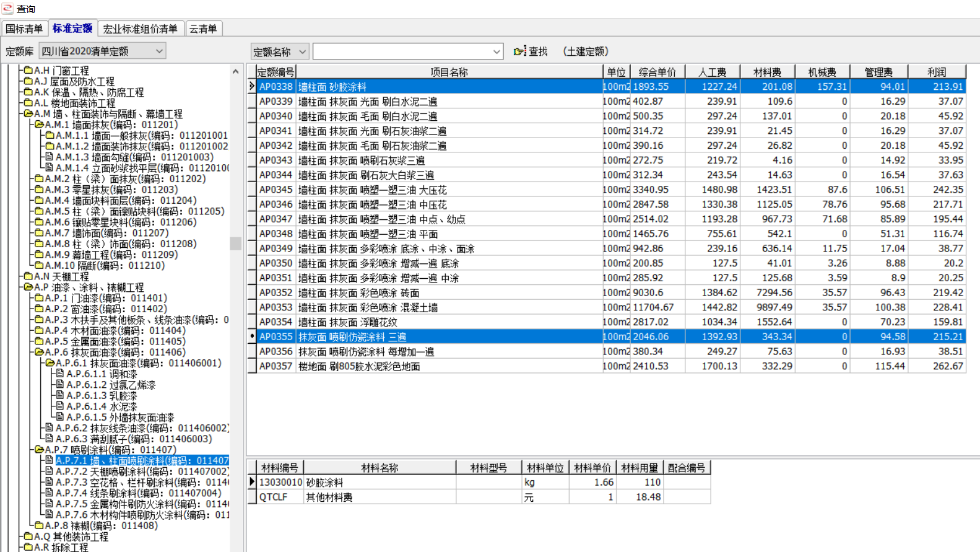Open the 定额名称 search type dropdown

pos(279,51)
